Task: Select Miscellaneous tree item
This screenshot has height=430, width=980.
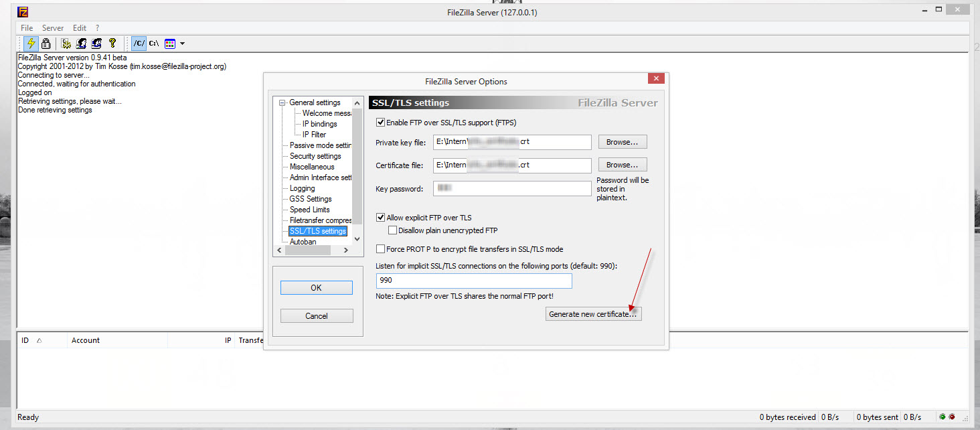Action: coord(312,167)
